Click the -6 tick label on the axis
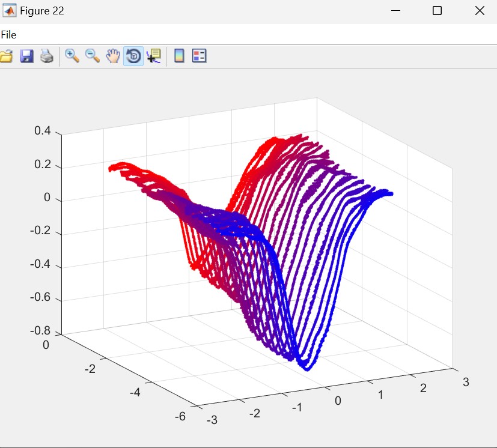This screenshot has height=448, width=497. tap(180, 415)
